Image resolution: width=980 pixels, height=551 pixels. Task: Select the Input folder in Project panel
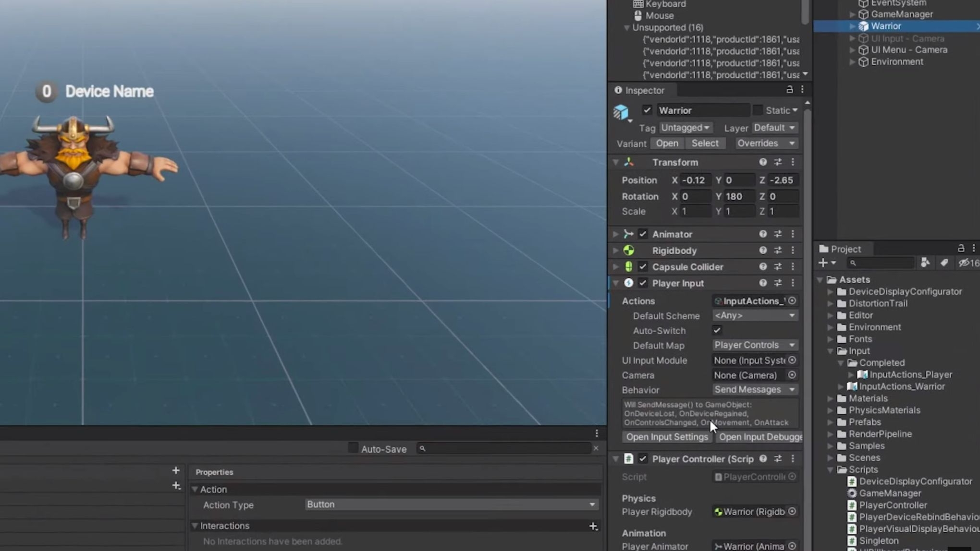[859, 350]
